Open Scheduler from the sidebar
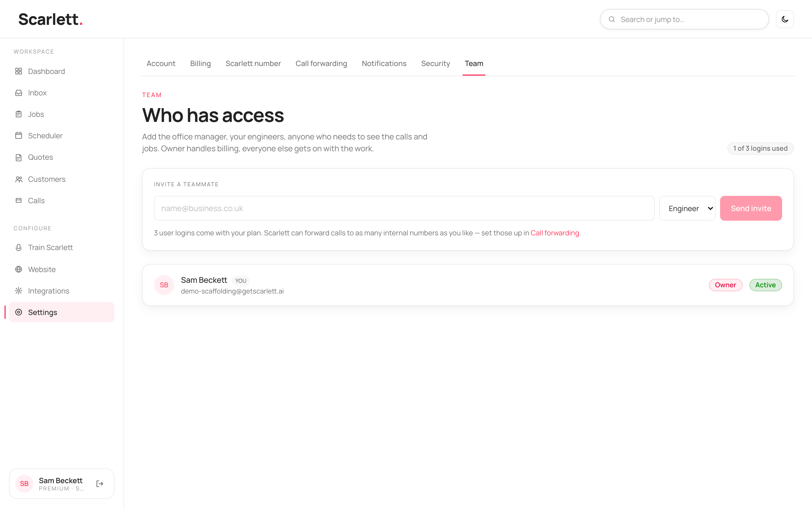This screenshot has height=508, width=812. click(62, 136)
